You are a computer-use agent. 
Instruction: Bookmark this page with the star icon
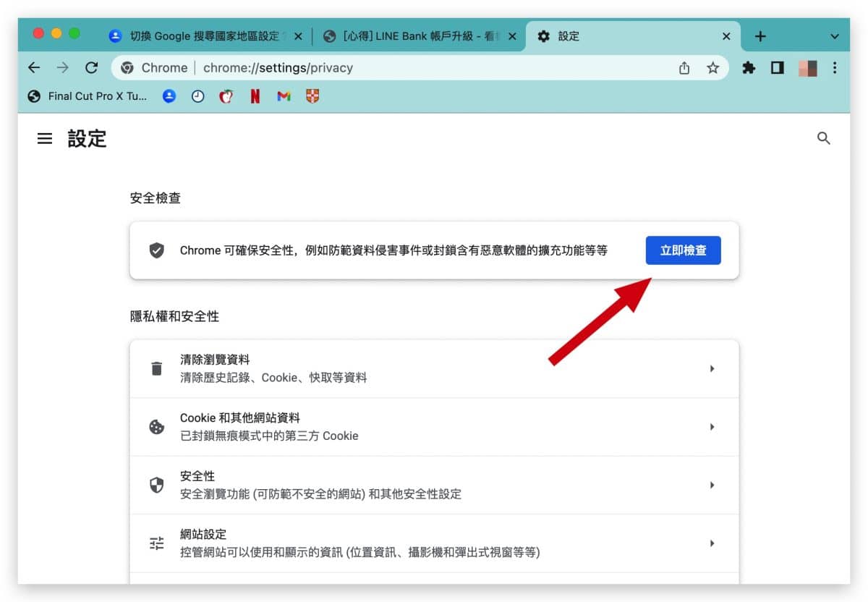713,67
